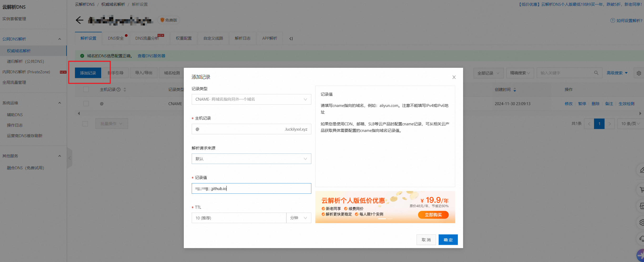644x262 pixels.
Task: Open the 如何设置解析 help link
Action: 629,20
